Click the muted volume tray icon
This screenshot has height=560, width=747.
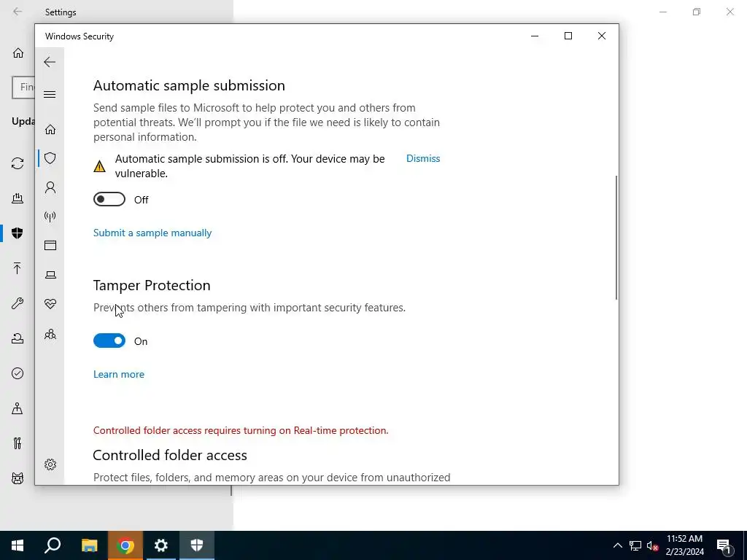(x=653, y=545)
